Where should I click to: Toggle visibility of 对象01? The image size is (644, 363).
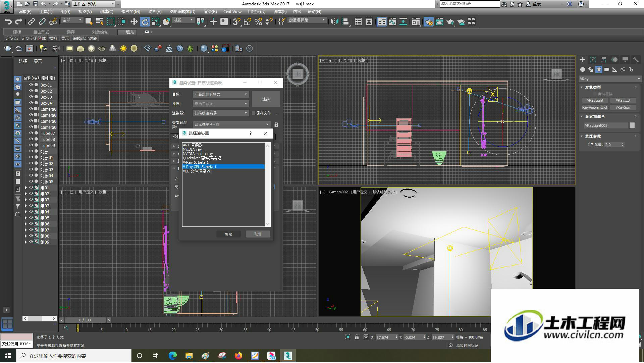31,157
